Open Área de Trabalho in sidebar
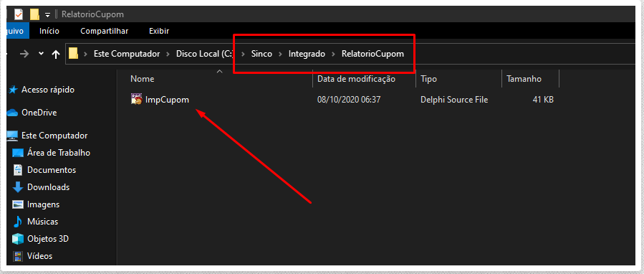 click(x=59, y=153)
